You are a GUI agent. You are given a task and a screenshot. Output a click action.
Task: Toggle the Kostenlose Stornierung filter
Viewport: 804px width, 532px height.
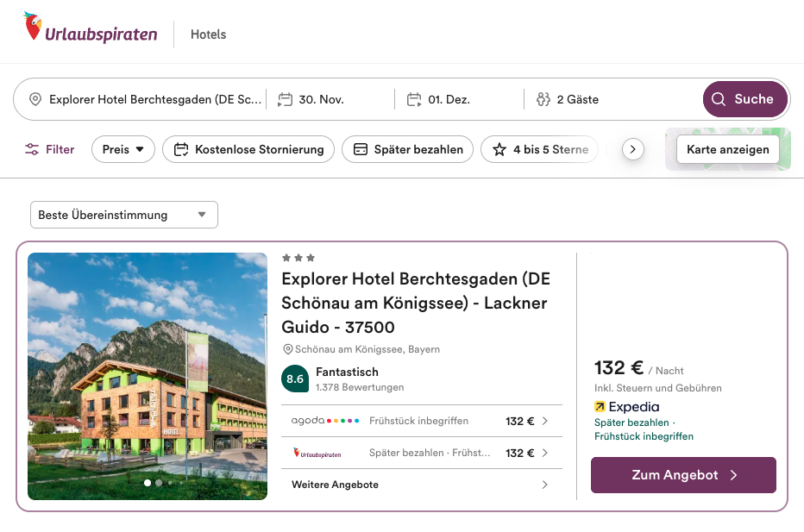(x=248, y=149)
